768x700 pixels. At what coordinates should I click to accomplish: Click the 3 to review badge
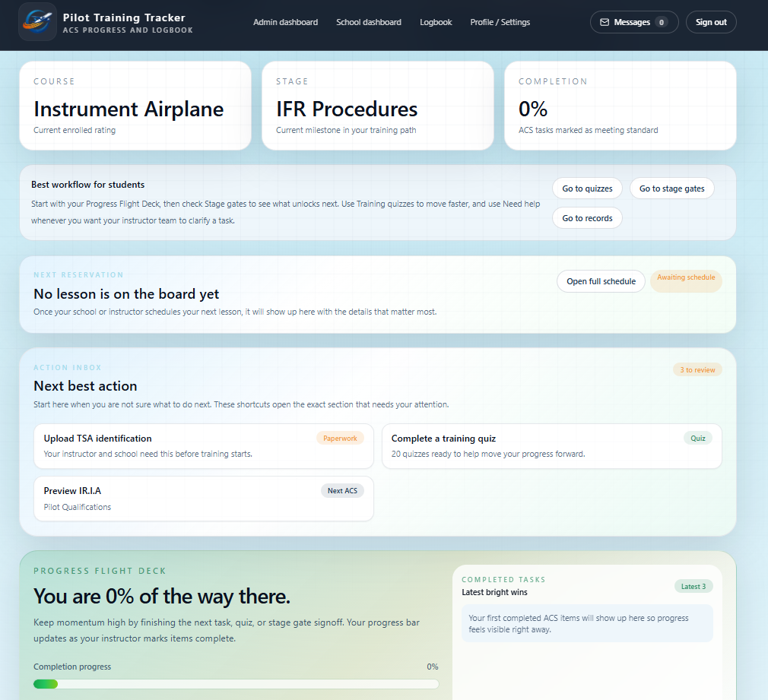coord(697,370)
